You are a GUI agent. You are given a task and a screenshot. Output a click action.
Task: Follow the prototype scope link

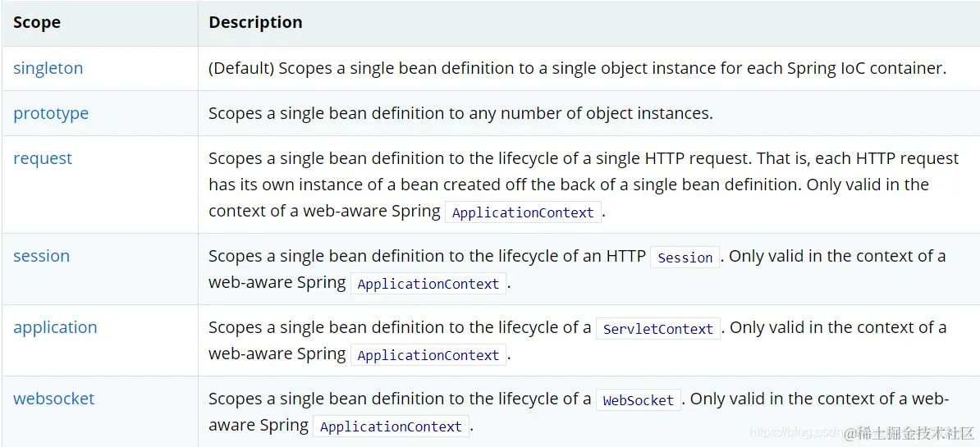(x=51, y=114)
